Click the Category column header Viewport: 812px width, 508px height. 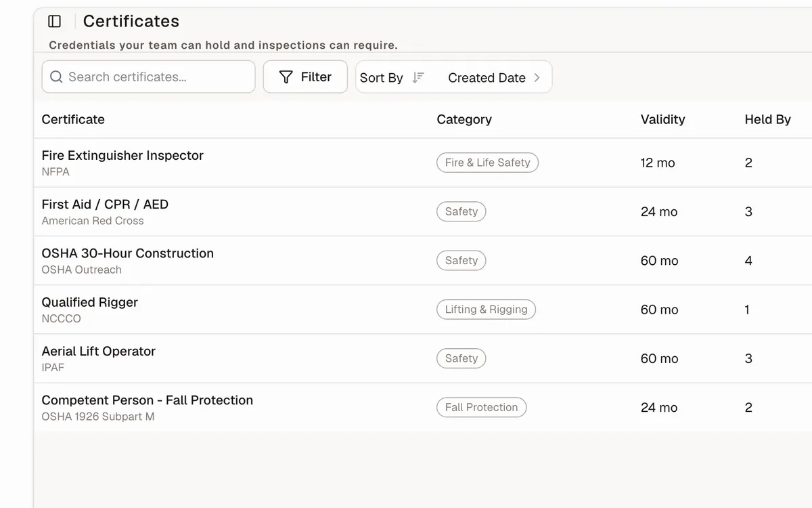(464, 119)
